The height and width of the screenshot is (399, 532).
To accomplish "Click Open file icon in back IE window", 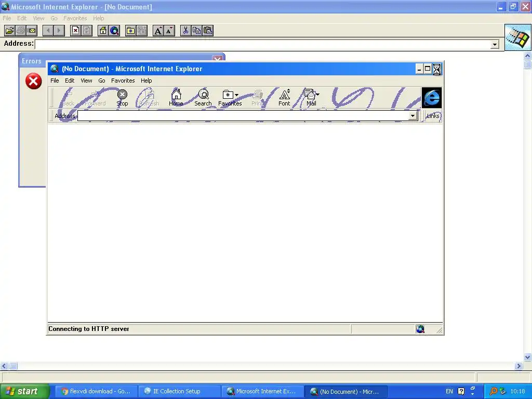I will coord(9,31).
